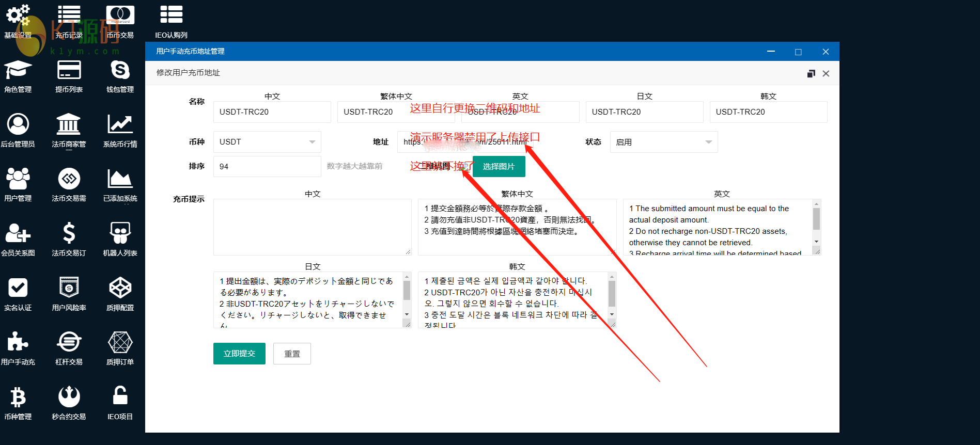Expand the 币种 USDT dropdown
This screenshot has width=980, height=445.
[x=267, y=142]
